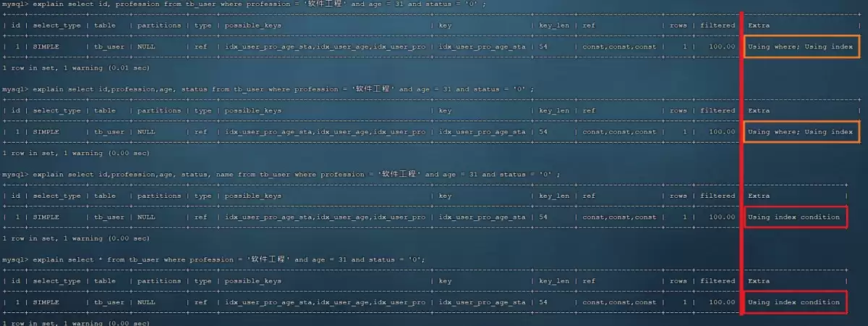Viewport: 868px width, 326px height.
Task: Select 'Using index condition' under the name query
Action: pos(795,217)
